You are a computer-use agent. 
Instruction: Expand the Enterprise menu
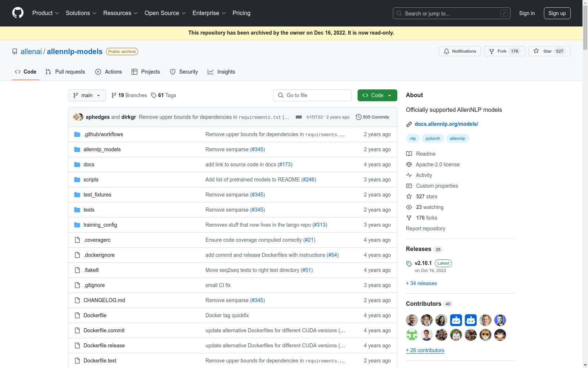tap(209, 13)
